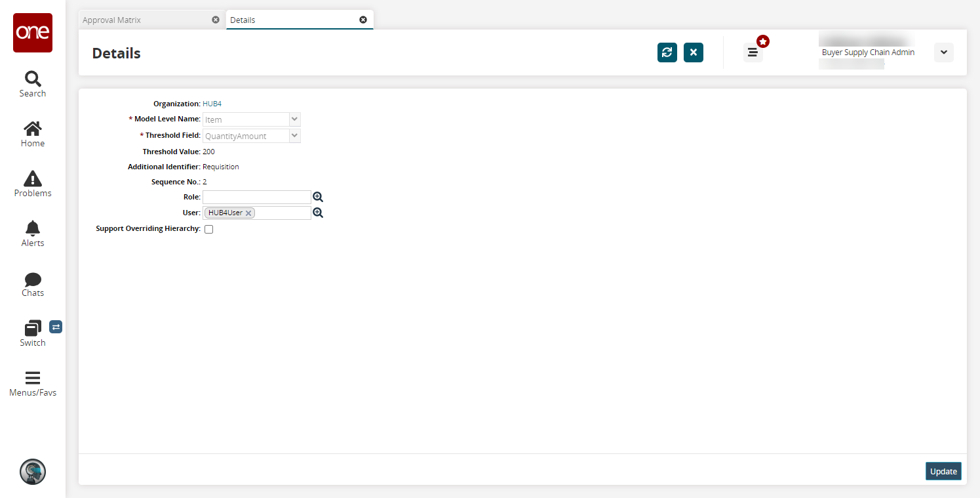Click the Update button
Image resolution: width=980 pixels, height=498 pixels.
pos(943,471)
